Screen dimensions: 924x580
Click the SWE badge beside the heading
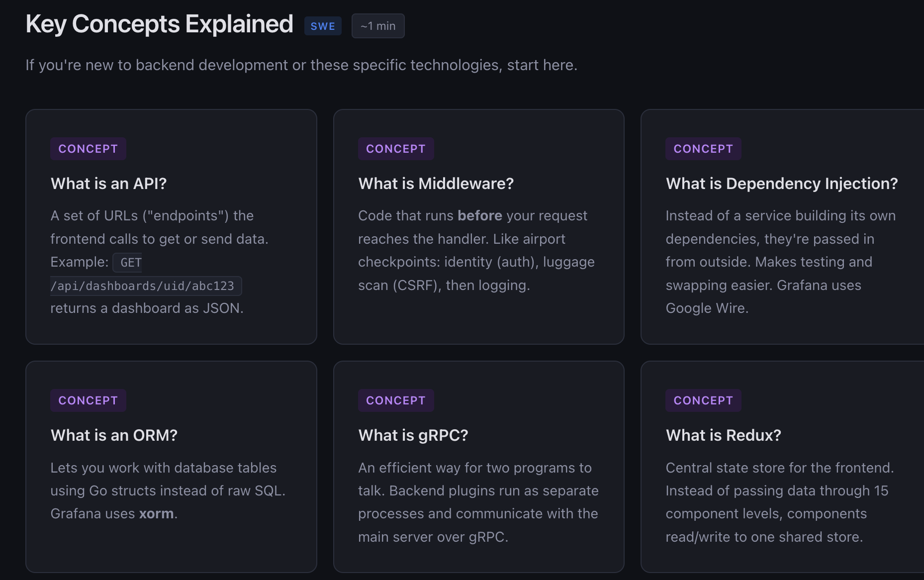(x=323, y=26)
